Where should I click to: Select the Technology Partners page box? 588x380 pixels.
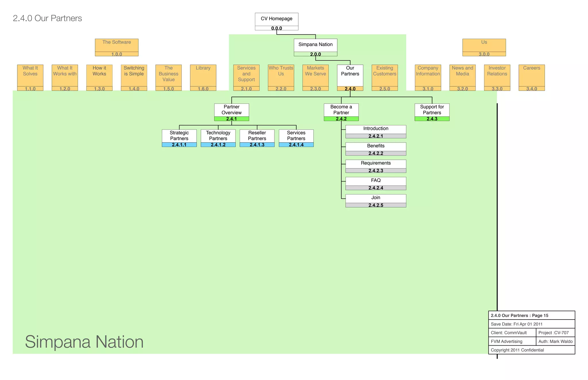coord(218,138)
